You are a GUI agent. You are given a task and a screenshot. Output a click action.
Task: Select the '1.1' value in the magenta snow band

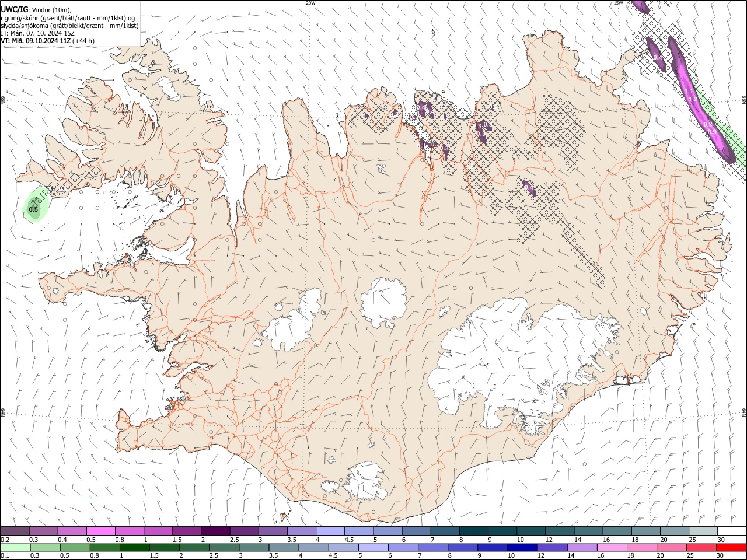click(x=689, y=92)
